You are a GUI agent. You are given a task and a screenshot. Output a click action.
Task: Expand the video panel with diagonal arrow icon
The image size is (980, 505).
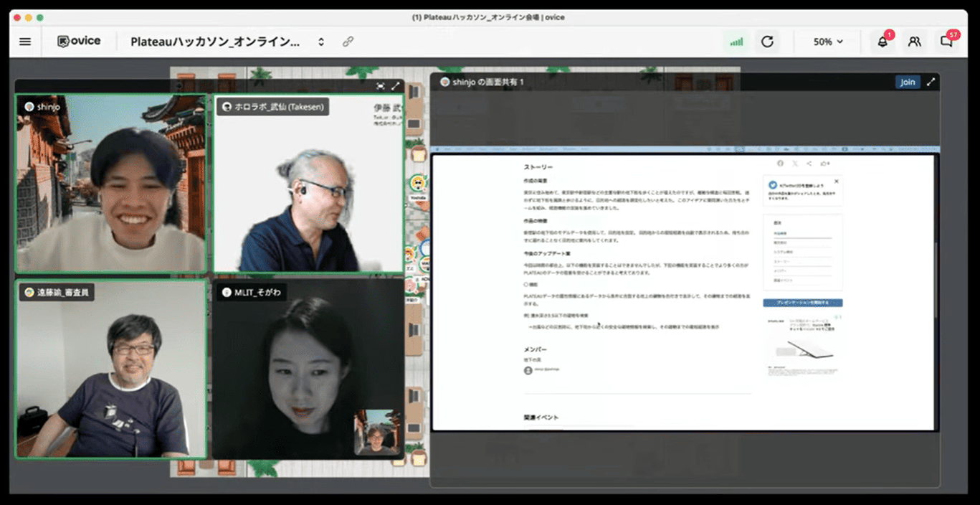(395, 86)
